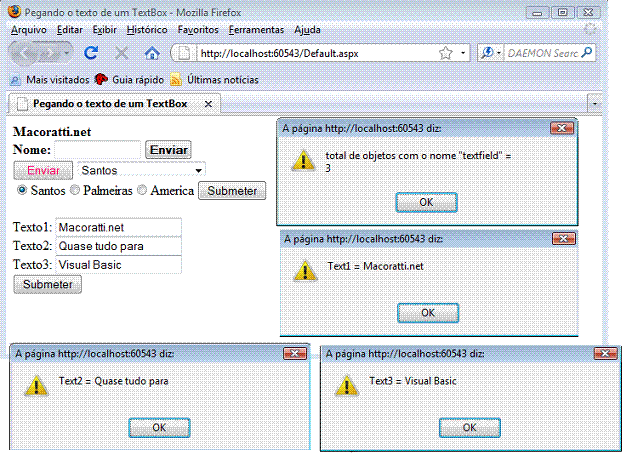The height and width of the screenshot is (461, 632).
Task: Open the history dropdown beside back/forward
Action: click(67, 53)
